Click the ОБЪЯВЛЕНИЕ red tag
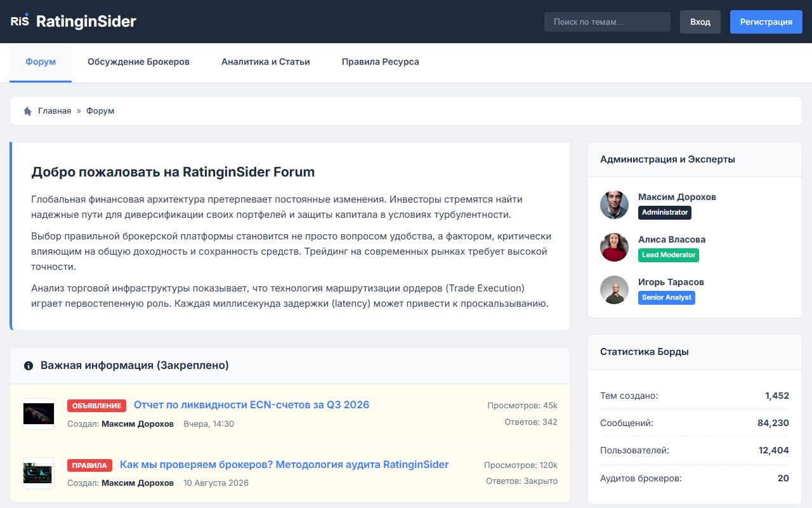The image size is (812, 508). (96, 406)
